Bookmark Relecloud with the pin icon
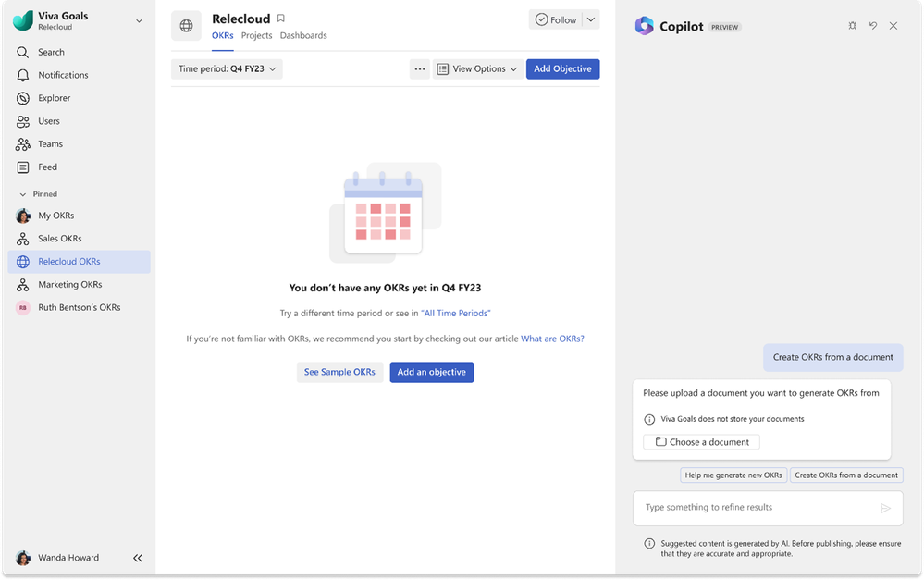The height and width of the screenshot is (580, 924). click(281, 19)
